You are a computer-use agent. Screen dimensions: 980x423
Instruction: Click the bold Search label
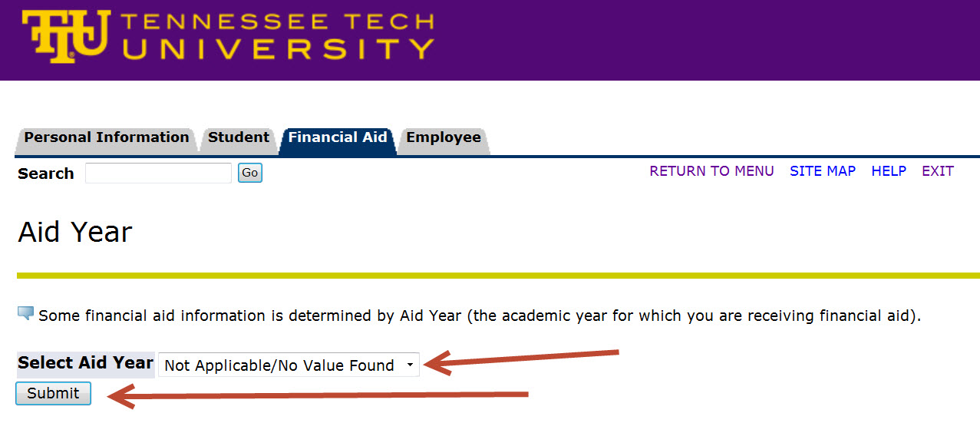tap(46, 173)
